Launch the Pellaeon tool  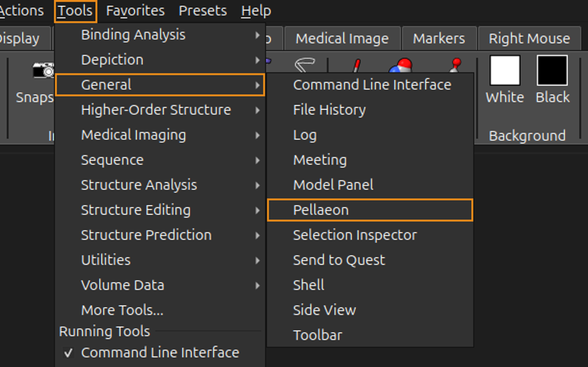(370, 210)
